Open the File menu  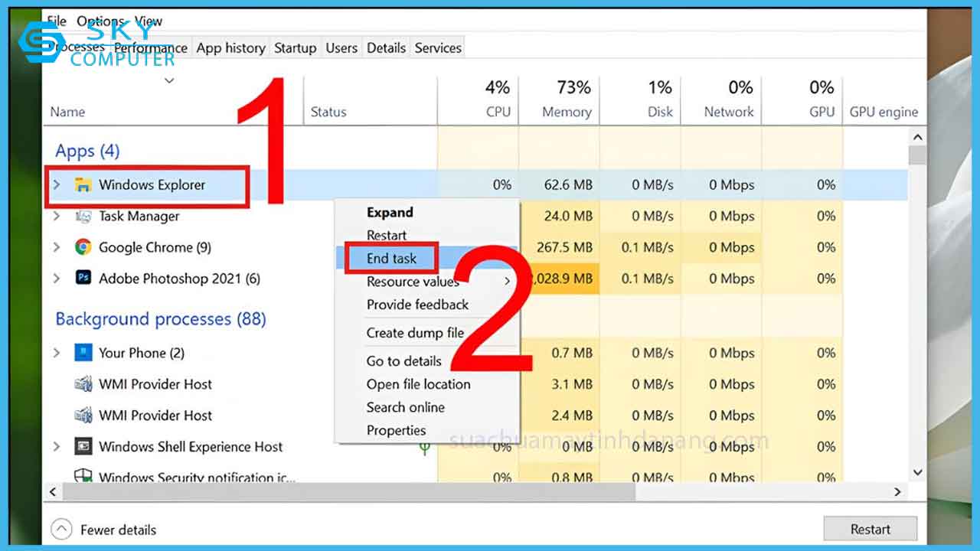tap(57, 21)
